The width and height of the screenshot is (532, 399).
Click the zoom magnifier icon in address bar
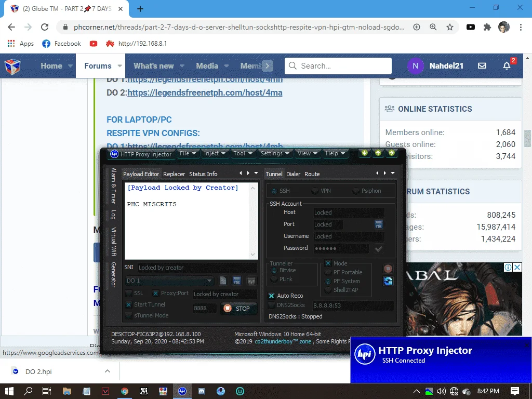pyautogui.click(x=433, y=27)
